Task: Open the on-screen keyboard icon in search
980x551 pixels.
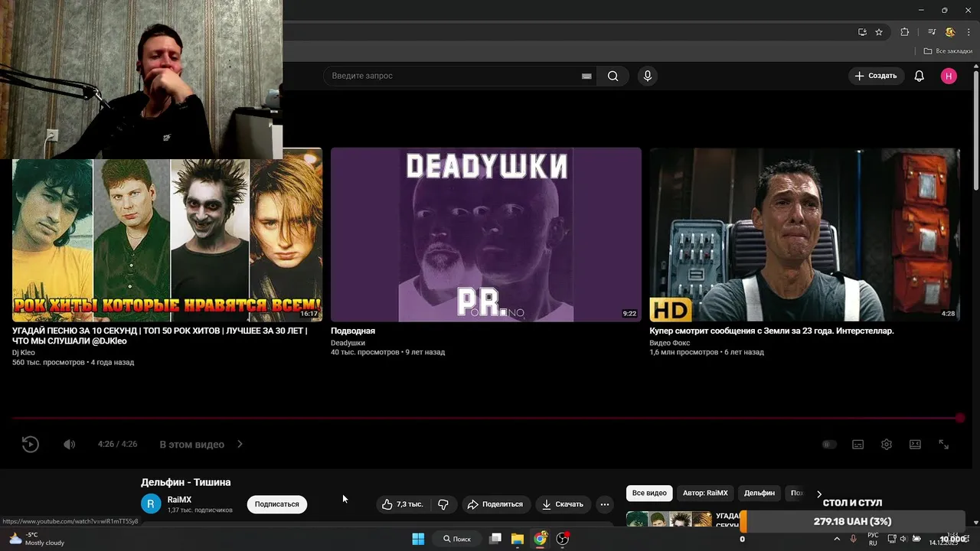Action: pyautogui.click(x=586, y=76)
